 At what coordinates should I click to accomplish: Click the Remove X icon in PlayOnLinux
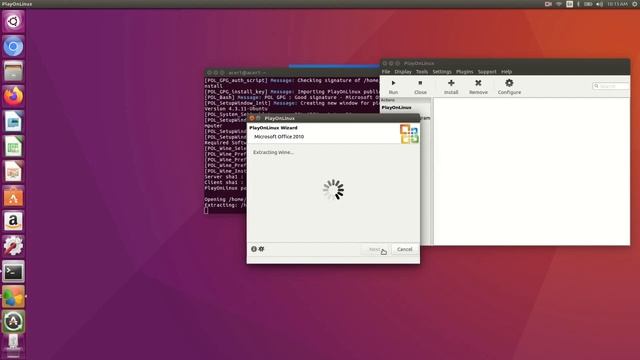(478, 83)
